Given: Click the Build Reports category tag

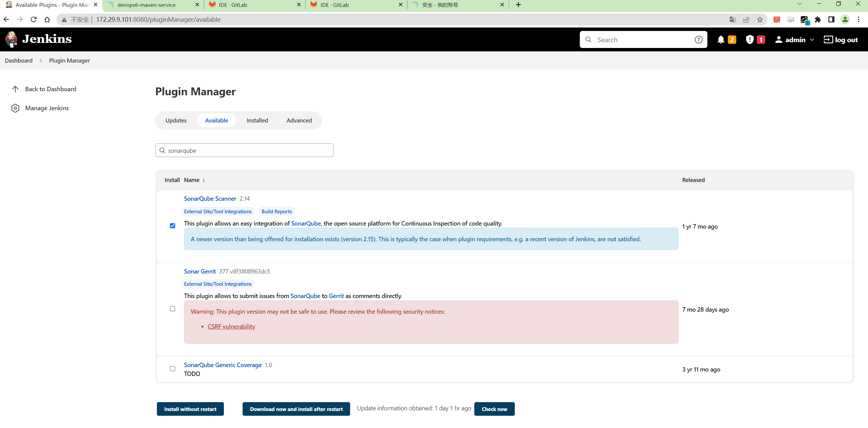Looking at the screenshot, I should point(277,212).
